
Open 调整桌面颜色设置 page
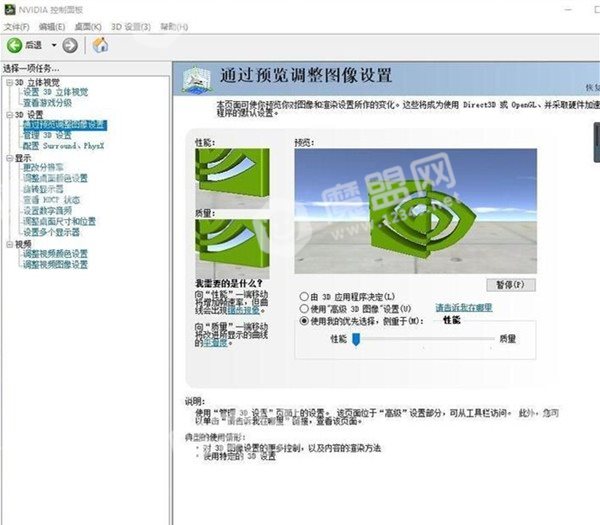click(55, 178)
